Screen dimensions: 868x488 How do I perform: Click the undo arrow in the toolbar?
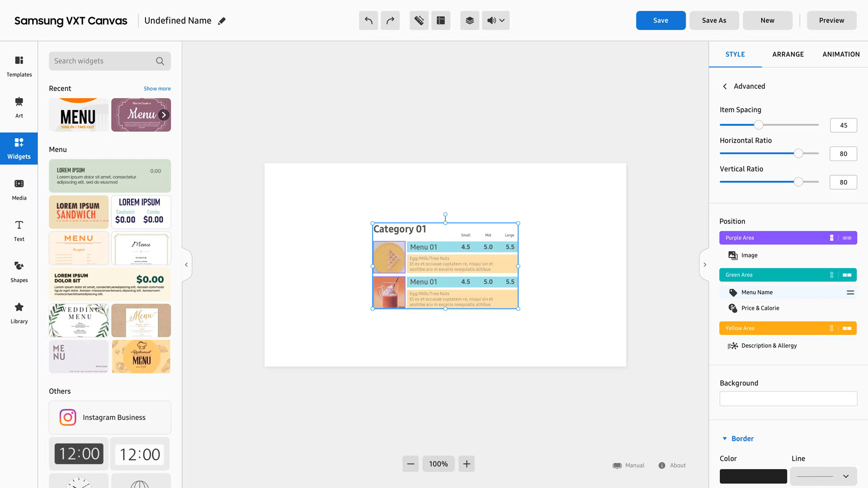point(368,21)
